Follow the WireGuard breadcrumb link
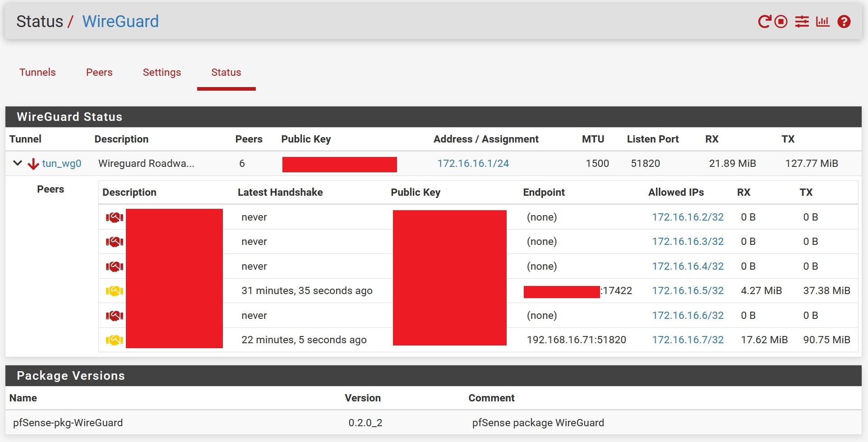The width and height of the screenshot is (868, 442). tap(120, 21)
